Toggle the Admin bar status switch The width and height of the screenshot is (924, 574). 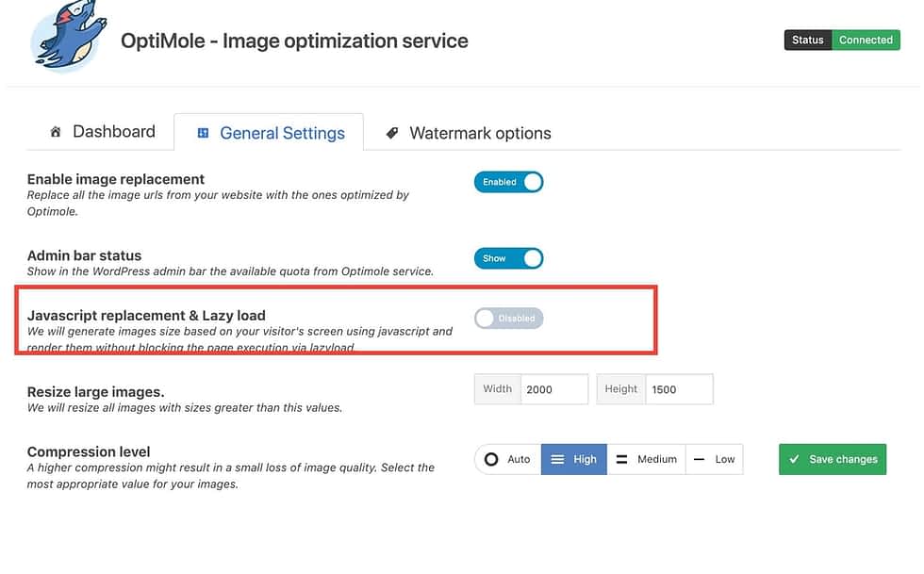(508, 258)
